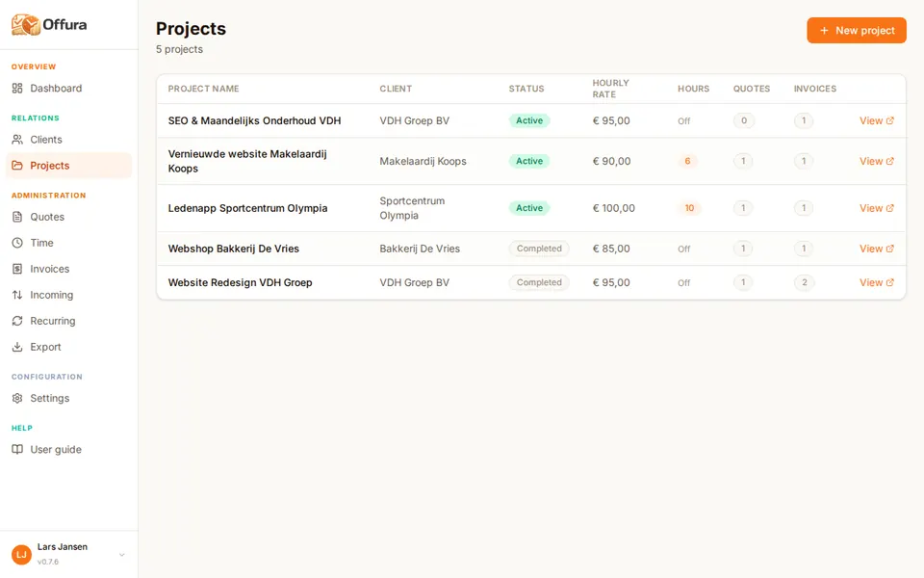The width and height of the screenshot is (924, 578).
Task: Click project name Ledenapp Sportcentrum Olympia
Action: click(x=247, y=208)
